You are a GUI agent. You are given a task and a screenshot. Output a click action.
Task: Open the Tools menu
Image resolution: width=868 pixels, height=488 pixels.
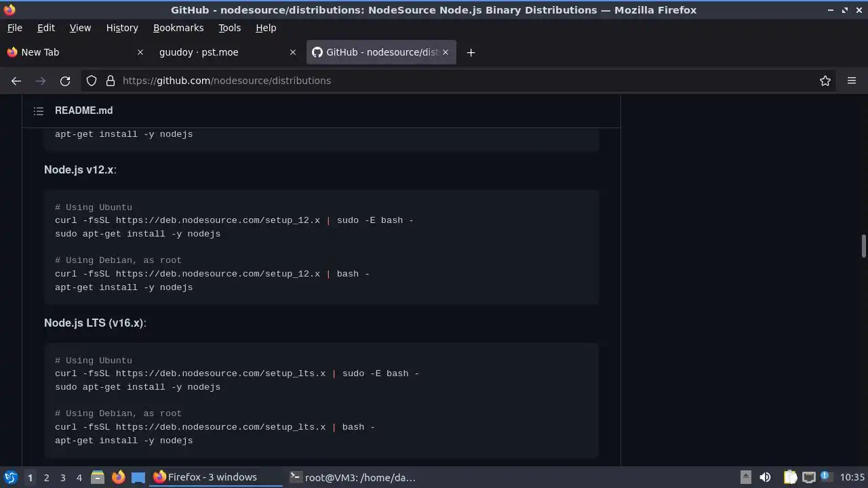[229, 28]
